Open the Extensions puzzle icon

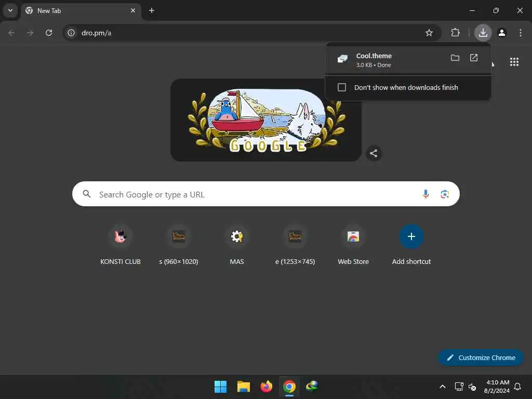pos(455,33)
